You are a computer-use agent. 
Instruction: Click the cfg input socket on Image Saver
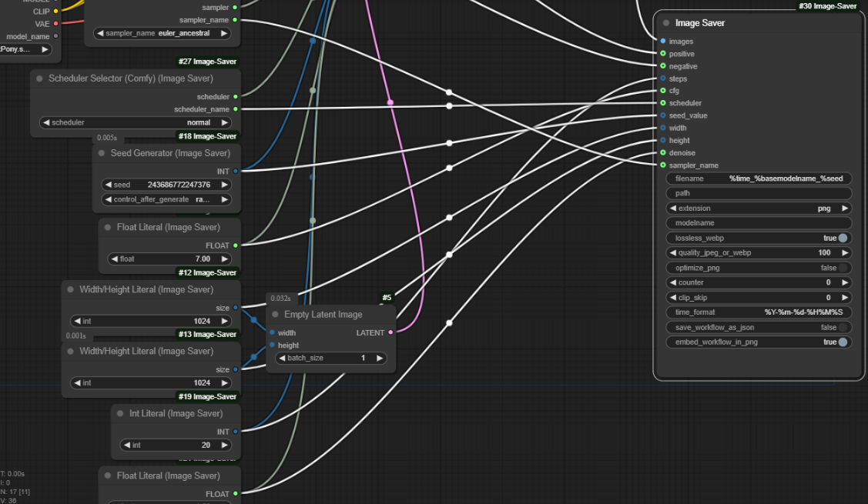(x=662, y=91)
